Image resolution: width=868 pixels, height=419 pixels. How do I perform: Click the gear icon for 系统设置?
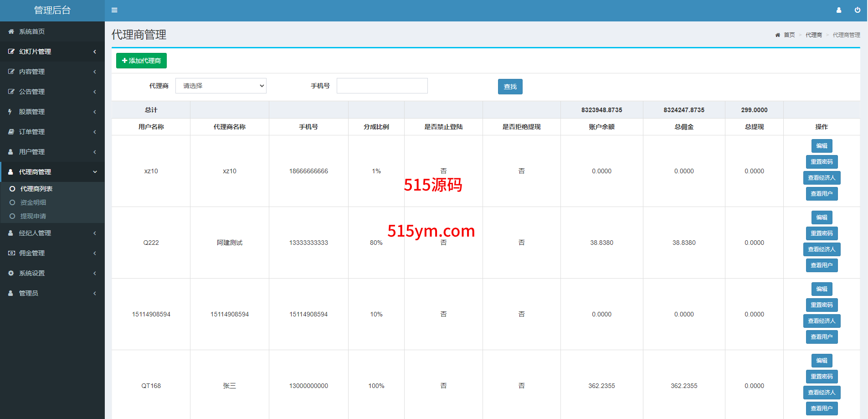tap(11, 273)
